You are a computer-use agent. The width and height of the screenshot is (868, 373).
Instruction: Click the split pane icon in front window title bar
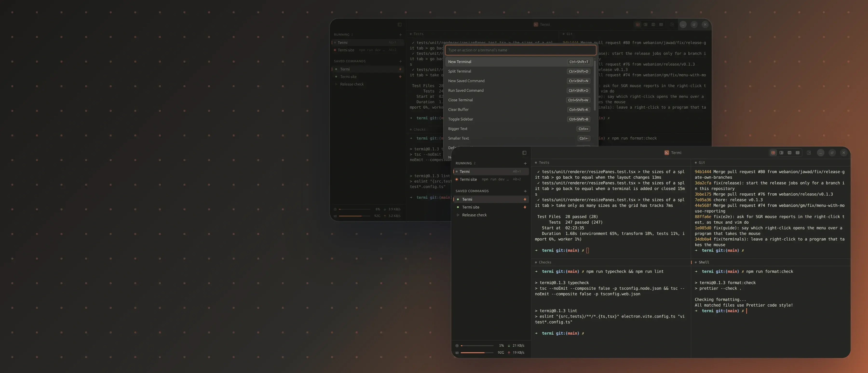click(809, 153)
